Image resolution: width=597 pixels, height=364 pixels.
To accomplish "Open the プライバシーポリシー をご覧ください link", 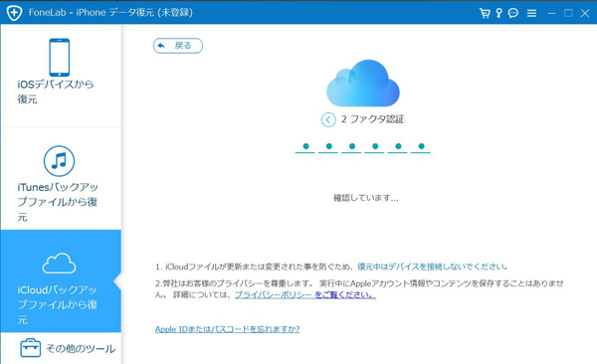I will 305,294.
